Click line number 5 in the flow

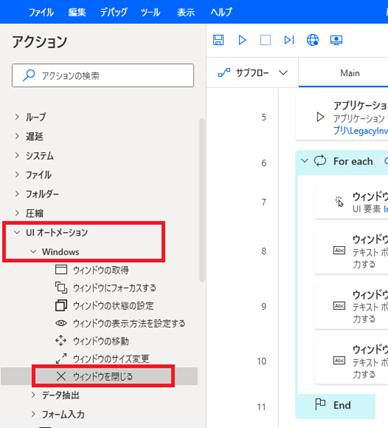click(x=264, y=117)
